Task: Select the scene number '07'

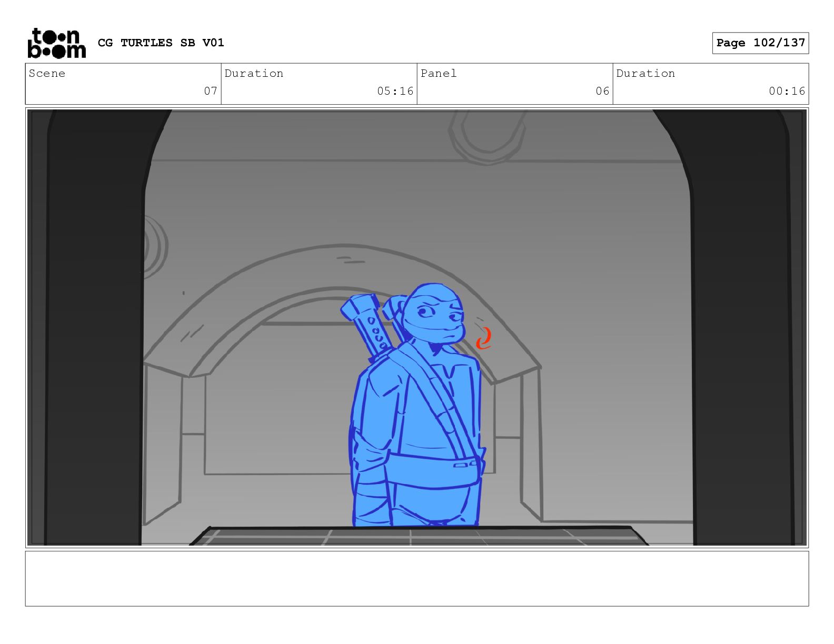Action: (211, 91)
